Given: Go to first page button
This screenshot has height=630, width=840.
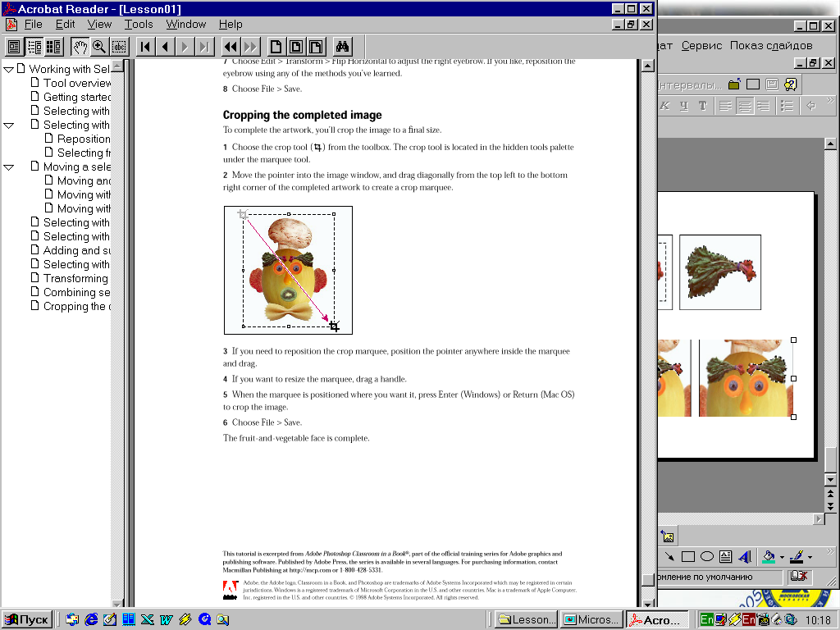Looking at the screenshot, I should pyautogui.click(x=145, y=47).
